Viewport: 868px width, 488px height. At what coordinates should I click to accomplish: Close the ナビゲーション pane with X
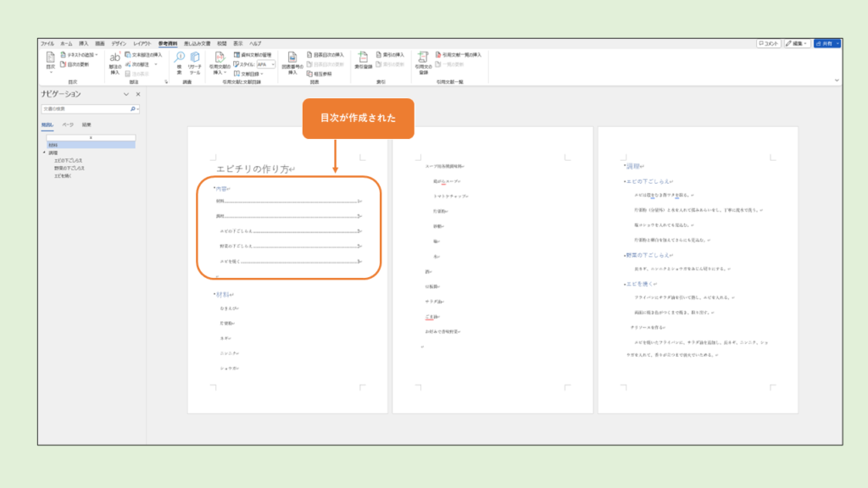pos(138,94)
